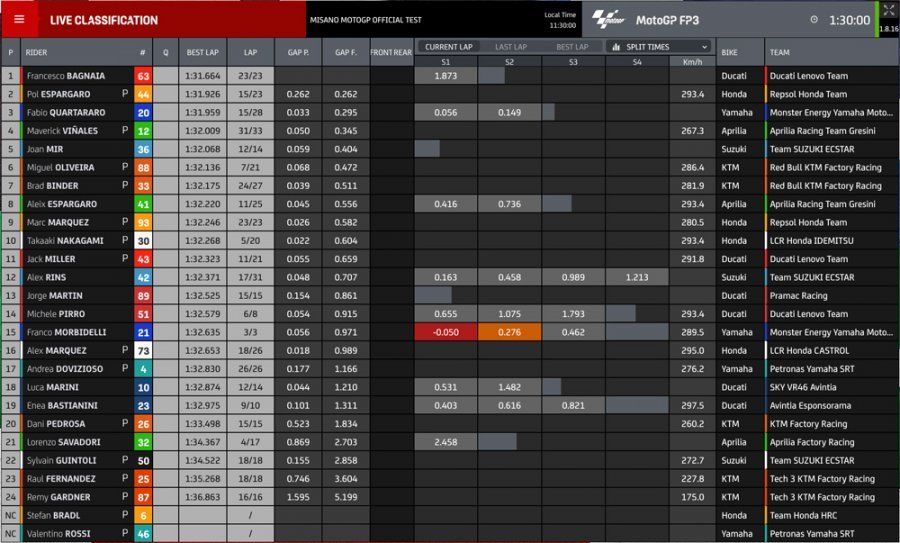Click rider name Dani PEDROSA
Screen dimensions: 900x543
click(56, 424)
